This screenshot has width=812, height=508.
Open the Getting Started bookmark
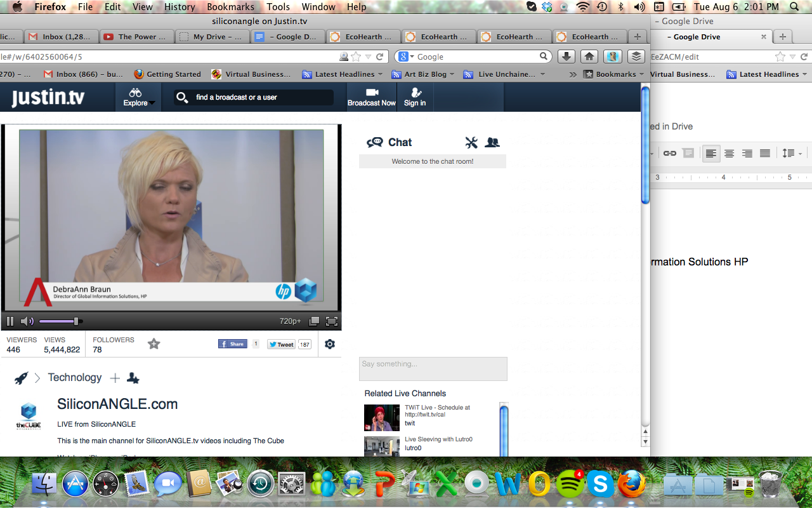point(167,74)
